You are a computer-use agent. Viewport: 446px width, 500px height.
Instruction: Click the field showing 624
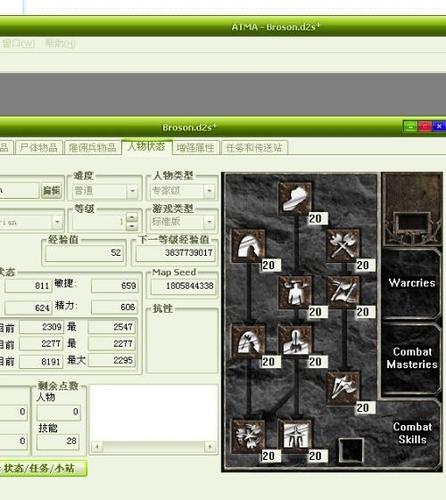point(29,308)
